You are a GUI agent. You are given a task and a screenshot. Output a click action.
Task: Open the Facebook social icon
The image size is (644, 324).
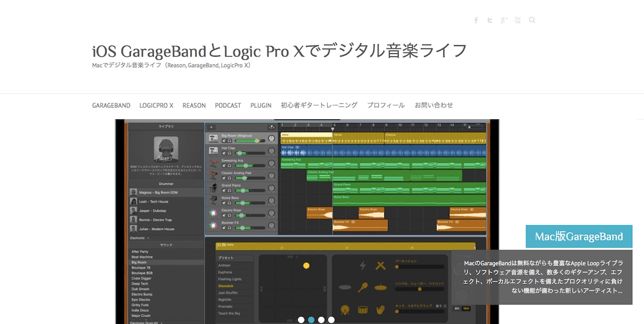coord(476,20)
